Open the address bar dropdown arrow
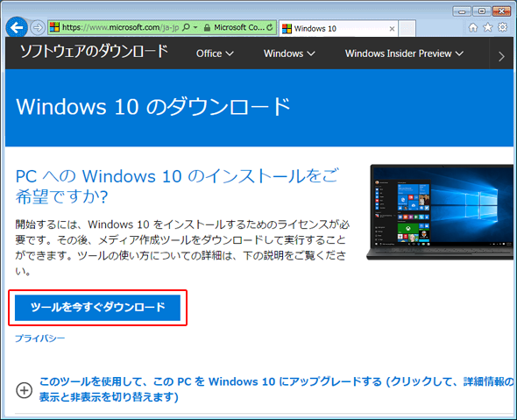This screenshot has height=420, width=517. pyautogui.click(x=195, y=27)
